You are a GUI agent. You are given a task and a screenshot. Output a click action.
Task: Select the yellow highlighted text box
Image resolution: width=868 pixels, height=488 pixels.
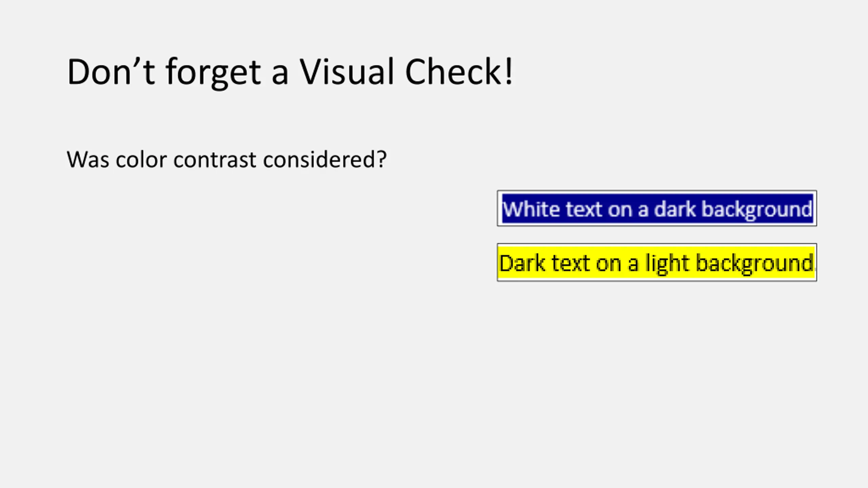pos(657,263)
